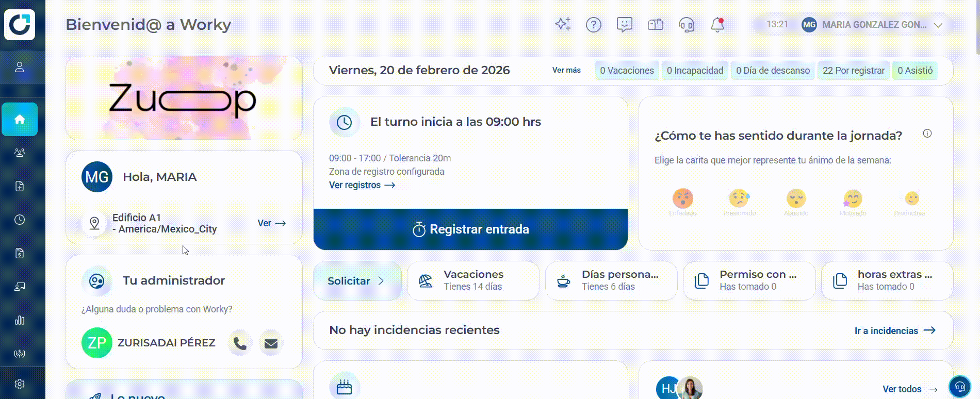Open the Permiso con goce request card
Screen dimensions: 980x399
(749, 281)
